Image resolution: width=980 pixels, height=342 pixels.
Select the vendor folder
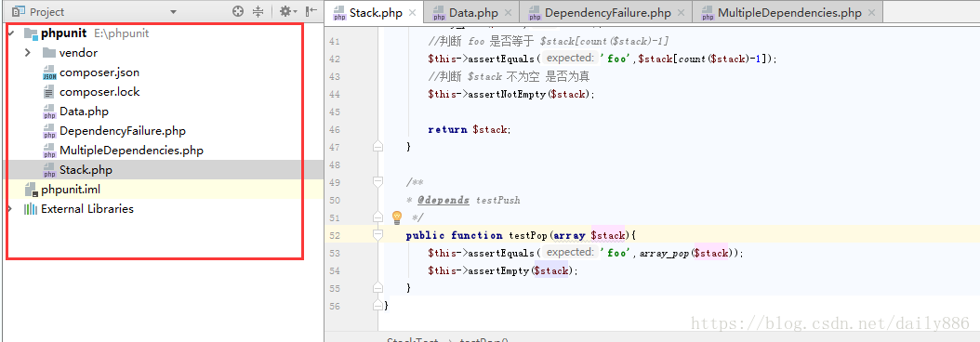[x=78, y=53]
